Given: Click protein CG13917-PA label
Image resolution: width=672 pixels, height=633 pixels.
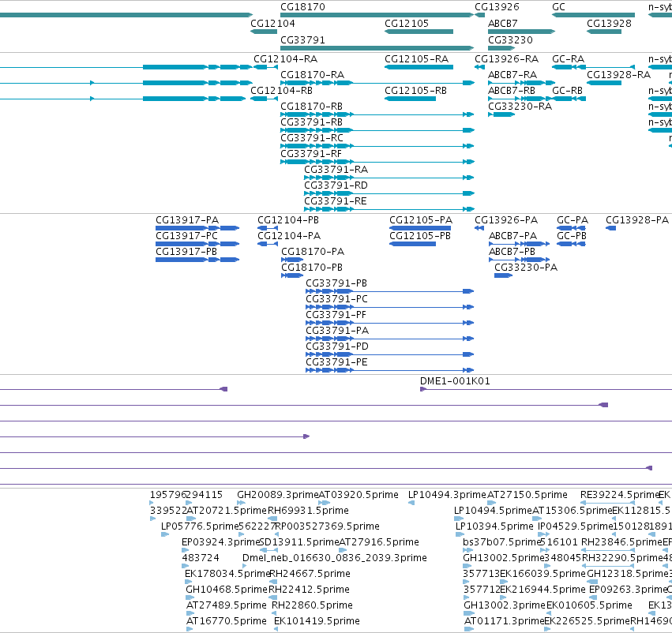Looking at the screenshot, I should click(187, 219).
